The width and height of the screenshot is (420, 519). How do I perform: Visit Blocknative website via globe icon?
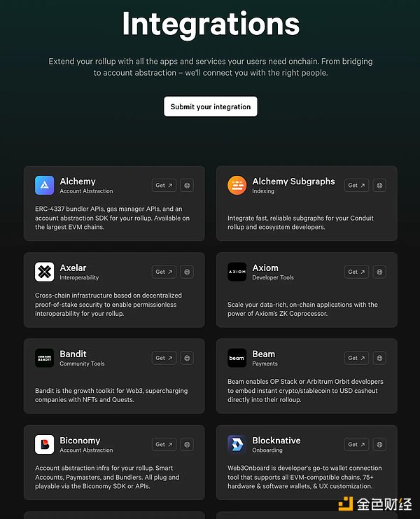379,445
